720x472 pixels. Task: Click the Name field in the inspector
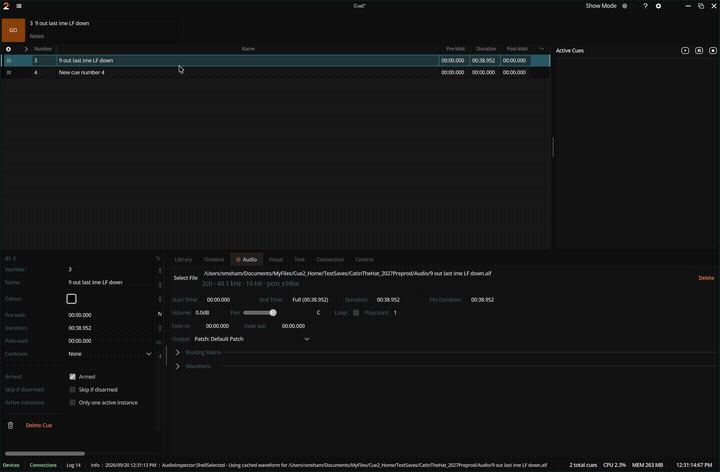coord(109,282)
